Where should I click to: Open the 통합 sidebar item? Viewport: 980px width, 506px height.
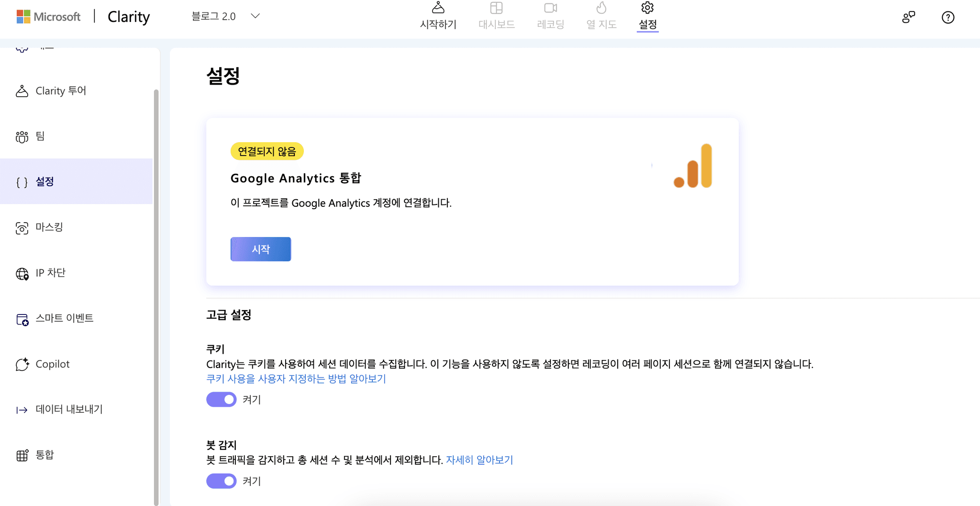pyautogui.click(x=77, y=455)
